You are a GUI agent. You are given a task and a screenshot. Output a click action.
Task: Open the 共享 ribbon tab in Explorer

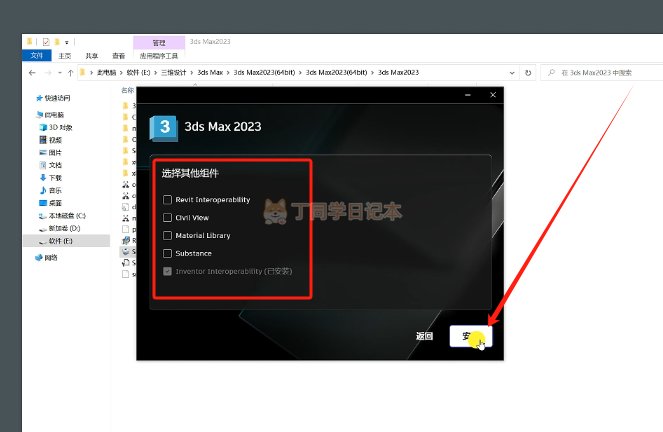point(91,56)
